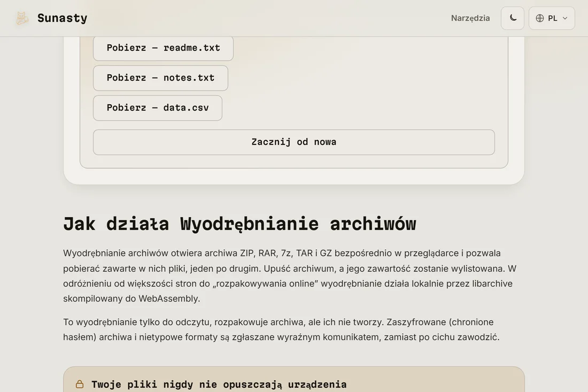Toggle dark mode with the moon icon

coord(513,18)
